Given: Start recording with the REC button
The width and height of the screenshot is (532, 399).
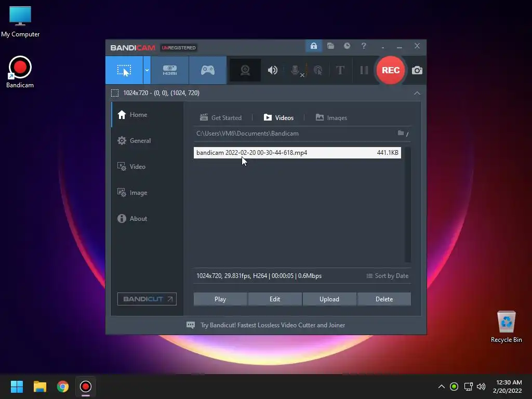Looking at the screenshot, I should [x=391, y=70].
